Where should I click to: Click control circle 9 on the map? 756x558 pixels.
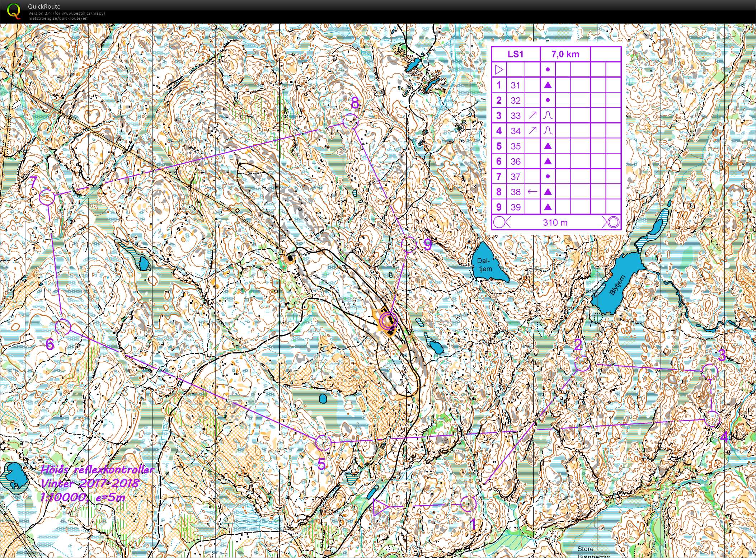point(408,245)
